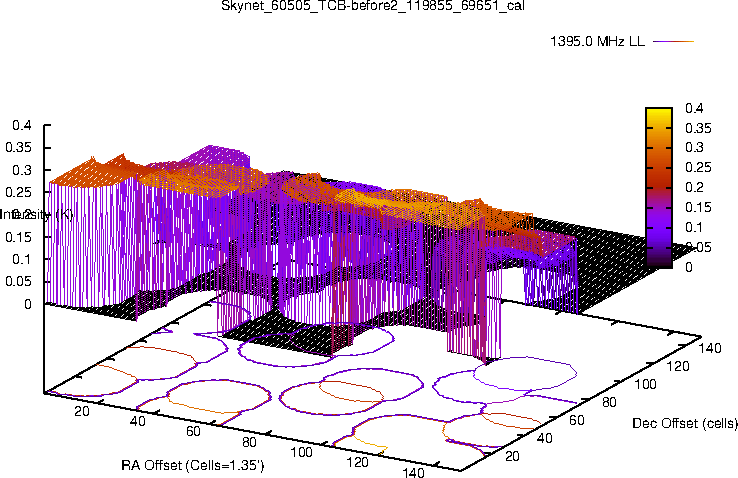Select the color bar label 0.15
738x478 pixels.
tap(698, 207)
